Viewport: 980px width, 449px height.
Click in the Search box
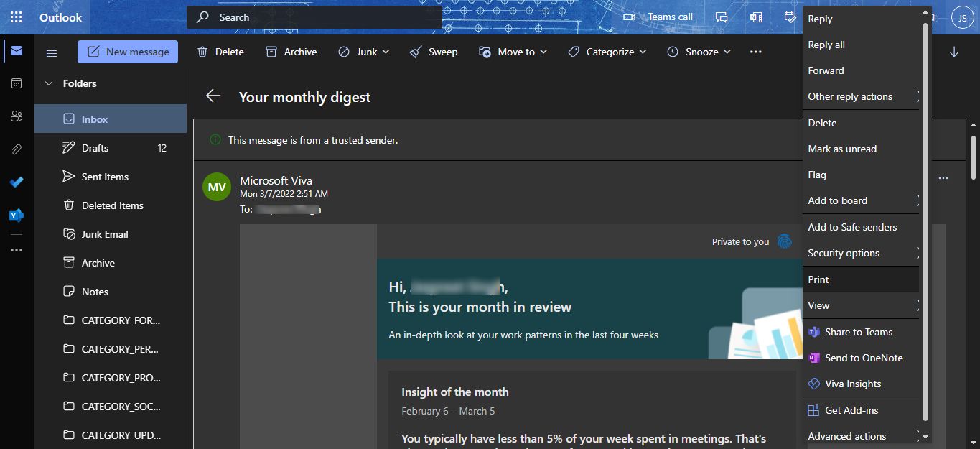click(x=314, y=17)
